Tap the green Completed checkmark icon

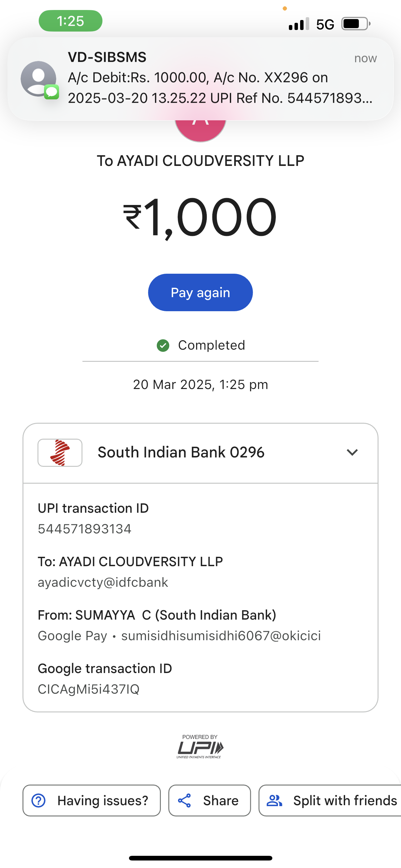coord(163,345)
